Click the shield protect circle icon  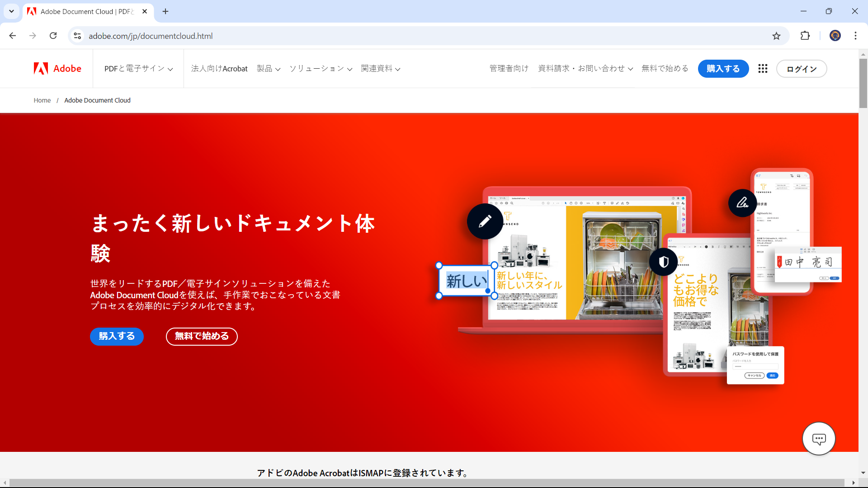tap(663, 262)
